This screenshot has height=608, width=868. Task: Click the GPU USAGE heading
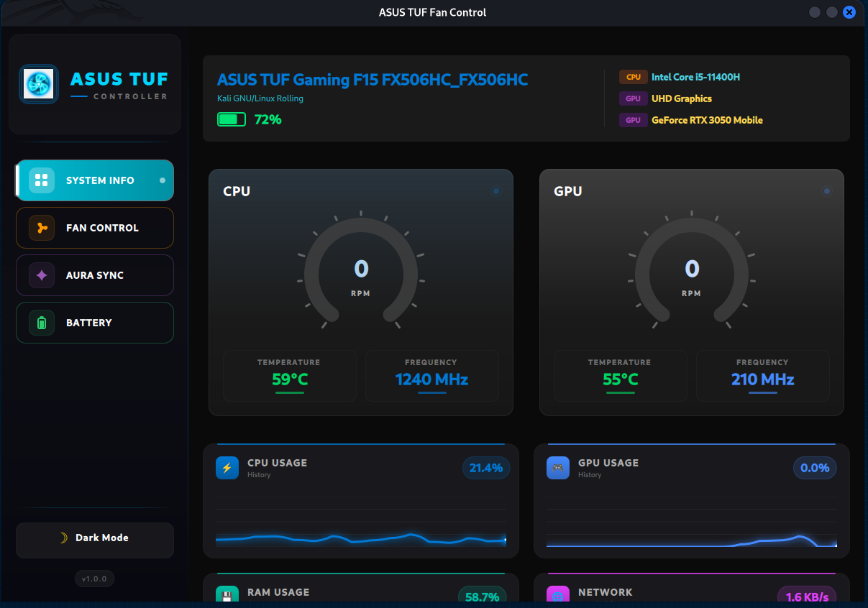608,463
